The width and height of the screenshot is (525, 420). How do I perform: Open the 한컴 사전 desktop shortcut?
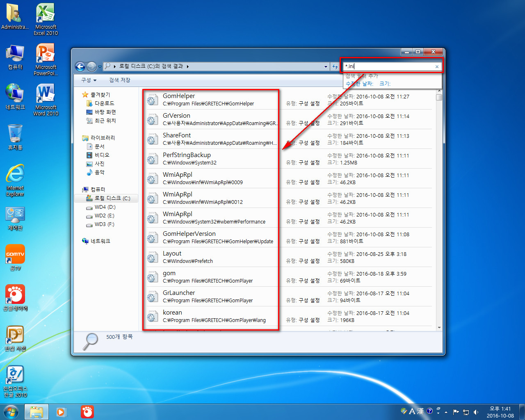click(x=15, y=338)
